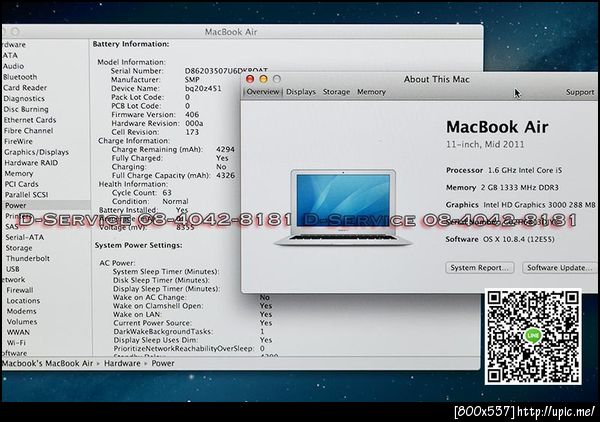Click the Software Update... button
Image resolution: width=600 pixels, height=422 pixels.
coord(559,267)
